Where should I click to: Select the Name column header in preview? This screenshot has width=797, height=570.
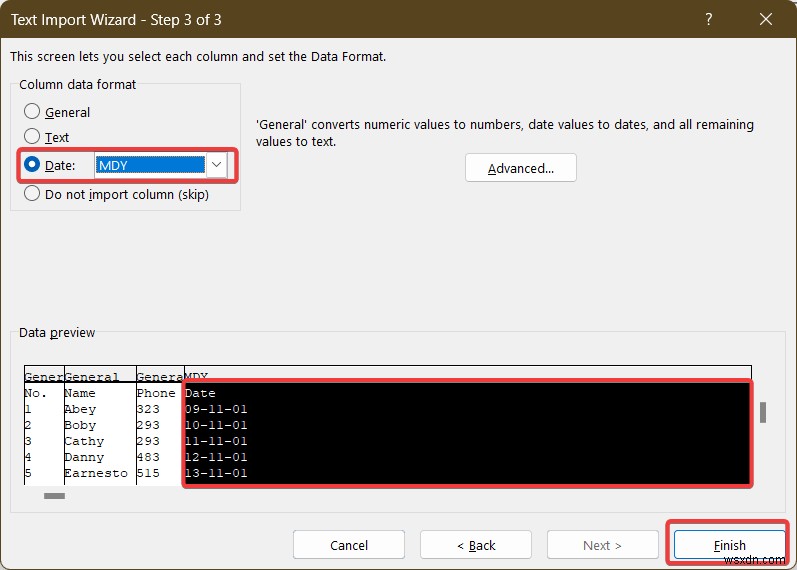80,394
